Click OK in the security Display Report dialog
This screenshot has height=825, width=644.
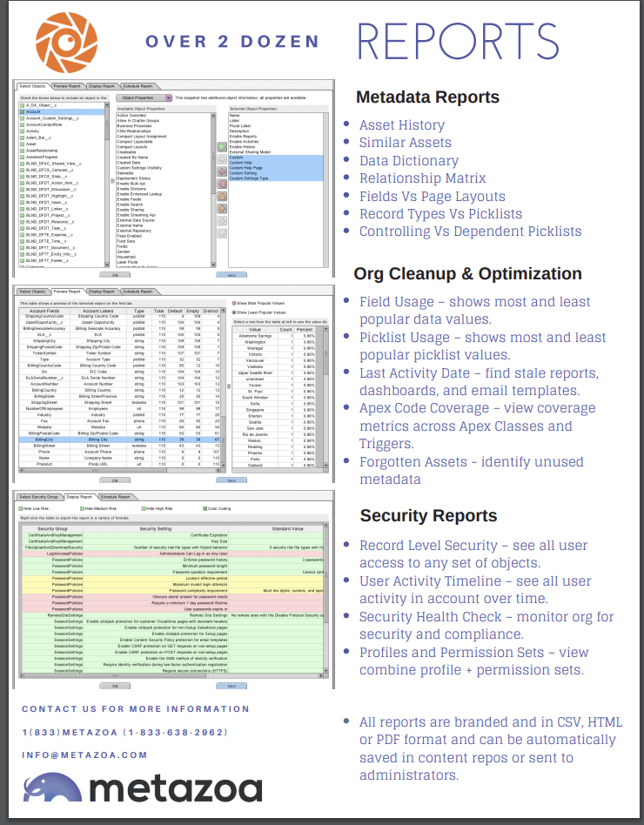(115, 686)
